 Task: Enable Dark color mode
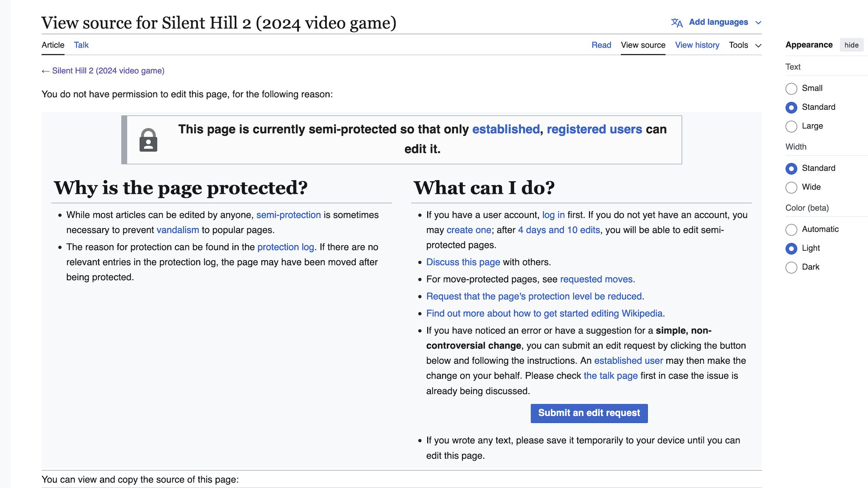coord(791,267)
